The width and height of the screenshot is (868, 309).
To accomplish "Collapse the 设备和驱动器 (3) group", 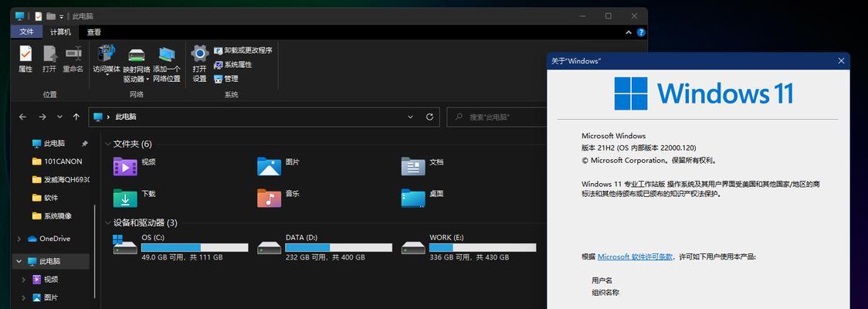I will tap(108, 222).
